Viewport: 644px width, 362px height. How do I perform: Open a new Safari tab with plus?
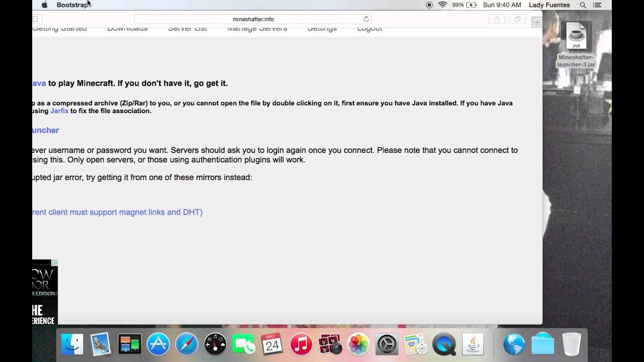coord(537,22)
